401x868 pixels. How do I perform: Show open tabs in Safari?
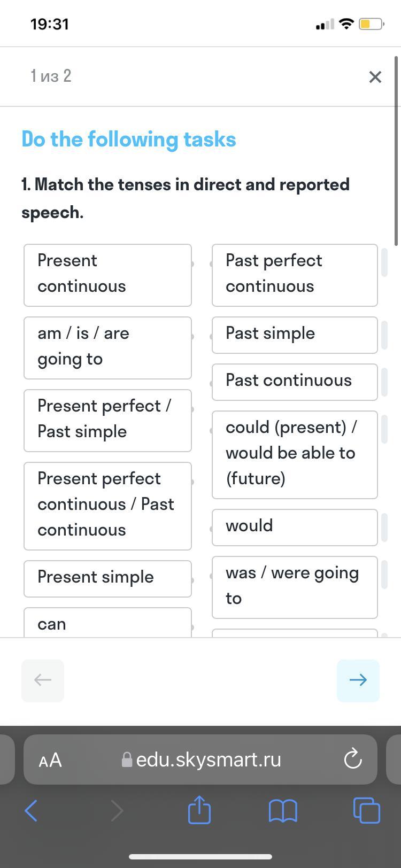pyautogui.click(x=367, y=810)
